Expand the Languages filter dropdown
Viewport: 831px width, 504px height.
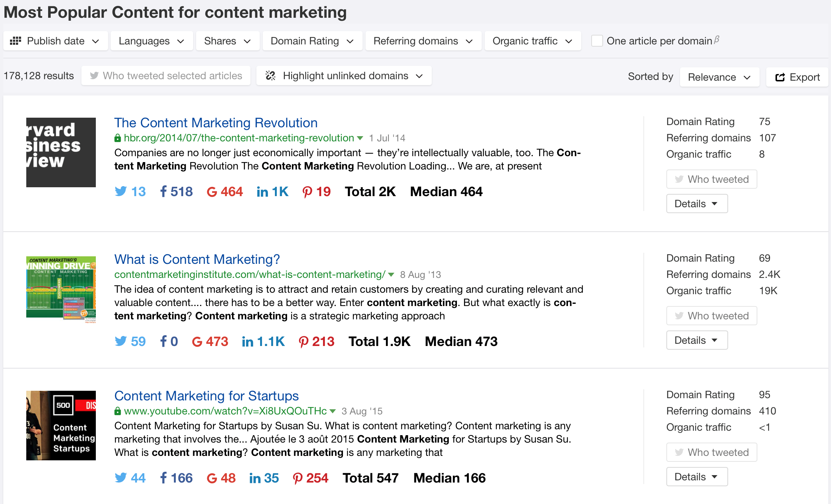point(151,41)
